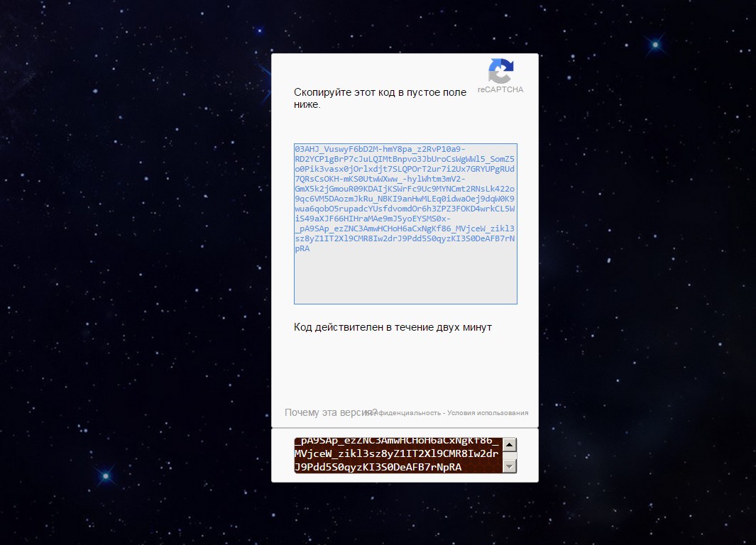Place cursor at end of J9Pdd5S0 line
The image size is (756, 545).
pos(462,467)
